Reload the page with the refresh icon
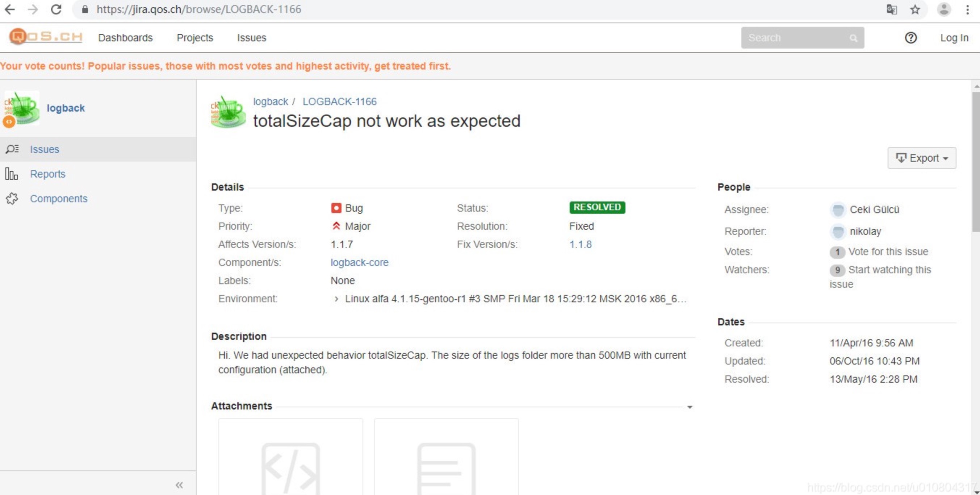The image size is (980, 495). pyautogui.click(x=56, y=9)
